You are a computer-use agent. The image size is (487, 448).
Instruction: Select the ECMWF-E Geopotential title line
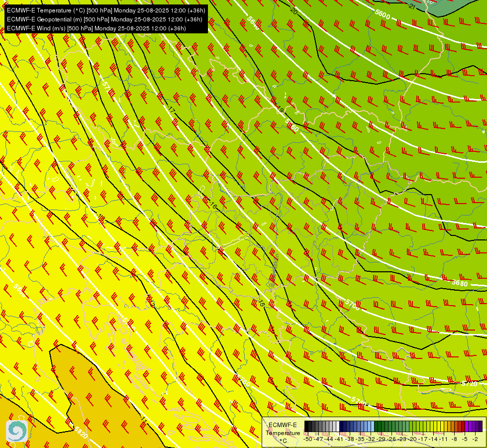click(104, 19)
